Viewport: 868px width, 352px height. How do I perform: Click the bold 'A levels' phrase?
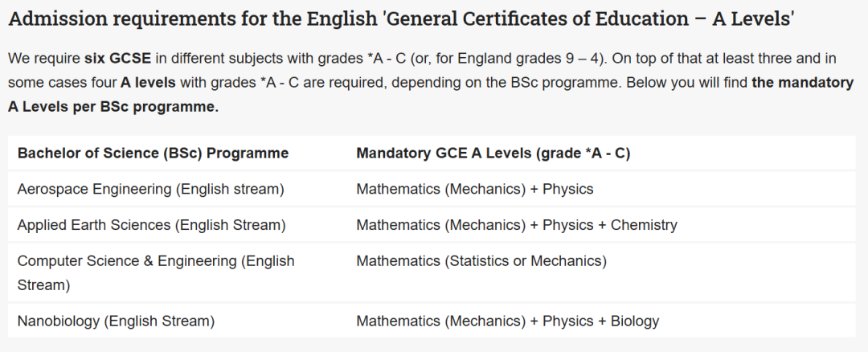tap(148, 83)
